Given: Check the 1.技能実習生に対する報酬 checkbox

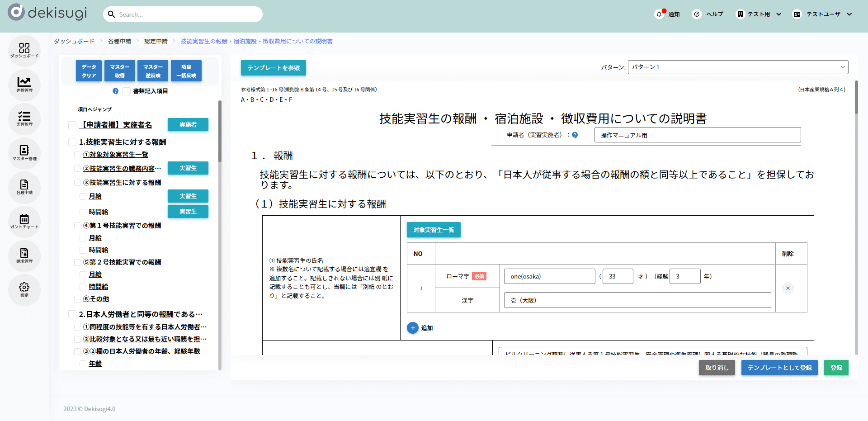Looking at the screenshot, I should pyautogui.click(x=72, y=142).
